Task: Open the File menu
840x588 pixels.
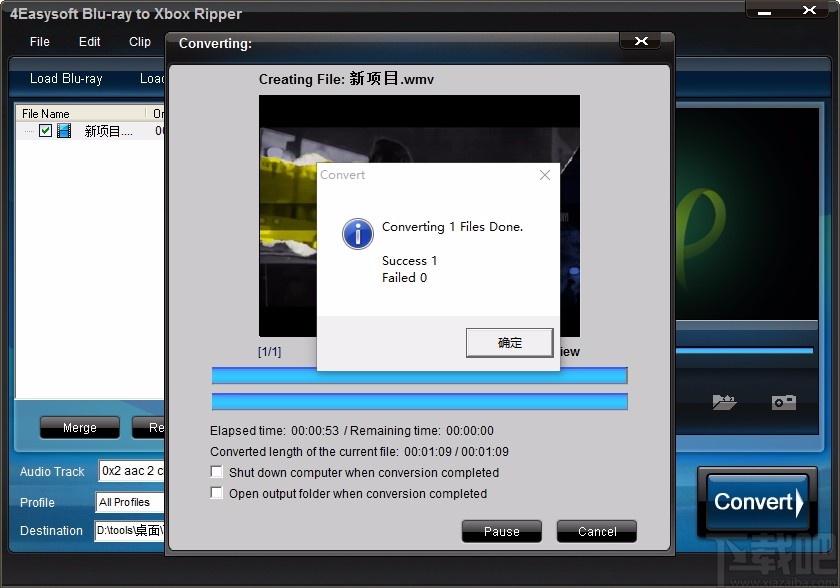Action: [39, 42]
